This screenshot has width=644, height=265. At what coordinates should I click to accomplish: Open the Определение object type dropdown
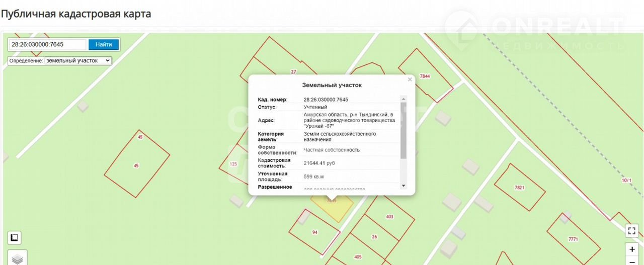(x=78, y=60)
